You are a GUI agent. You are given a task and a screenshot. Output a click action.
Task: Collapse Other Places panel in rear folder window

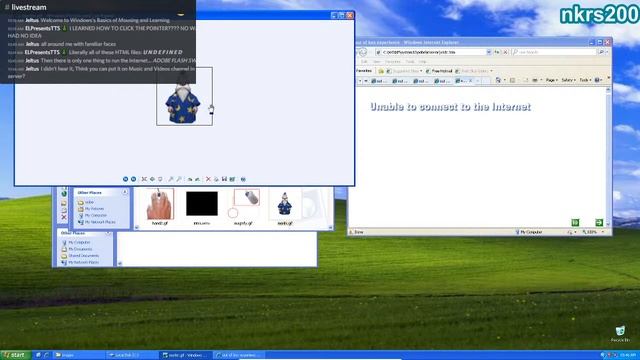point(108,233)
